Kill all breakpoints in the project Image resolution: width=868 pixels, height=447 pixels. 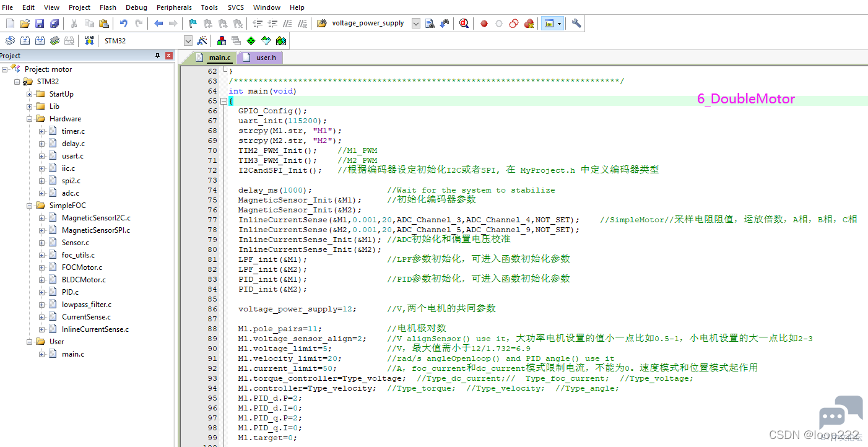529,24
